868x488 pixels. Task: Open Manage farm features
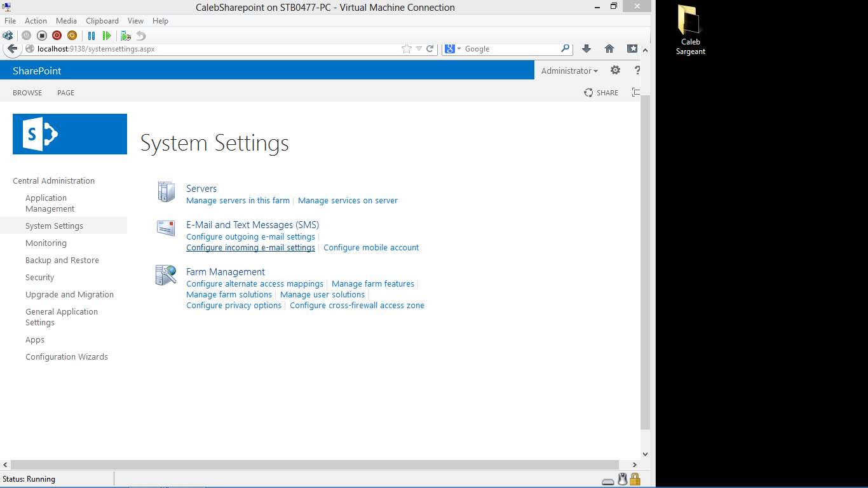tap(373, 284)
